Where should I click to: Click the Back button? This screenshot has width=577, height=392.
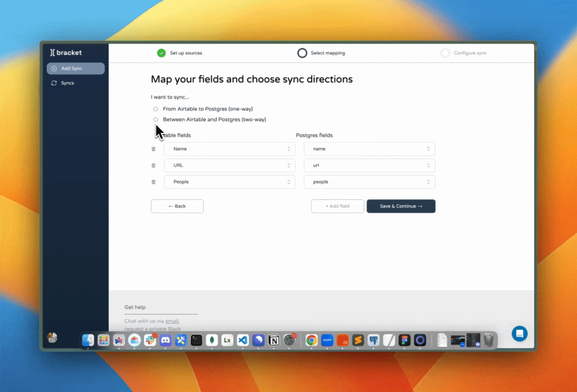click(177, 206)
